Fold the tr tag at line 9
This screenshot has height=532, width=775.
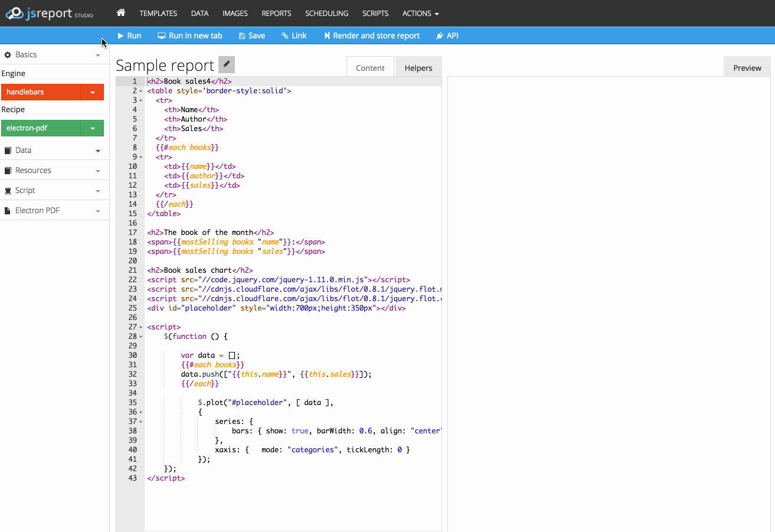tap(141, 157)
